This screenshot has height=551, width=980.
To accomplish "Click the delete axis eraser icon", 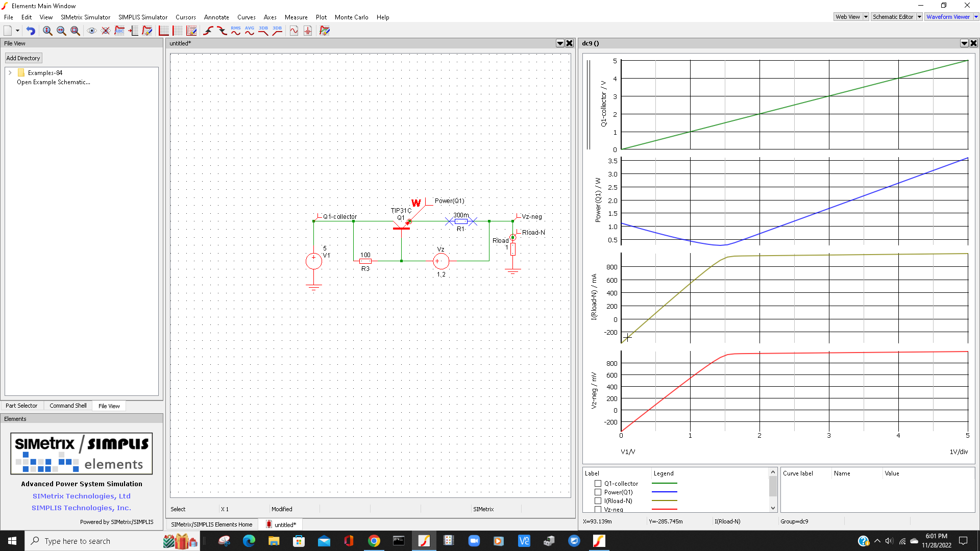I will (191, 31).
